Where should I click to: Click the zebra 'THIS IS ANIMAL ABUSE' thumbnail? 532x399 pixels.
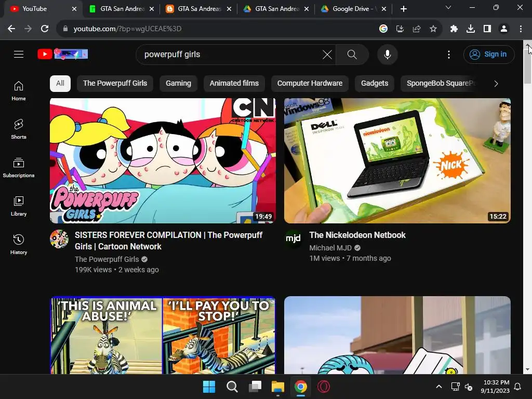point(163,335)
